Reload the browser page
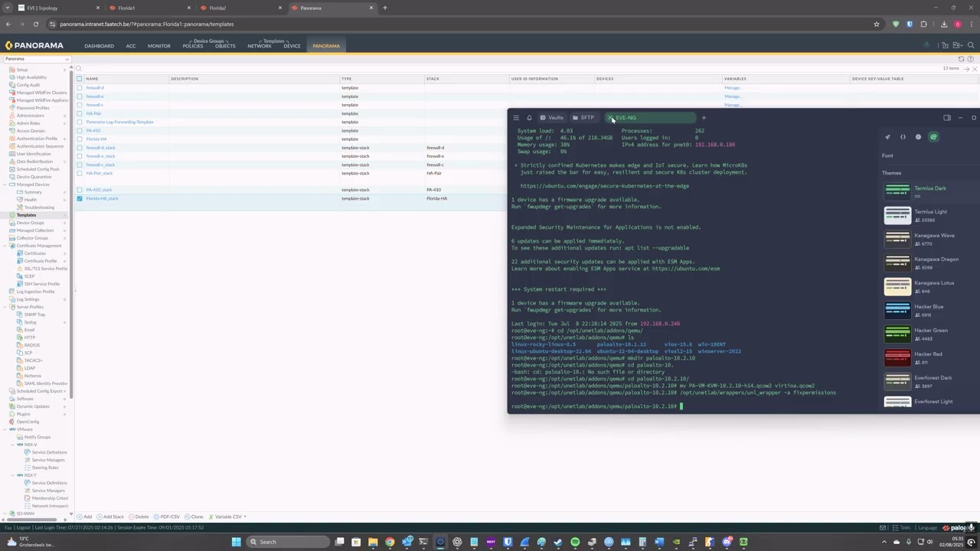 coord(35,24)
